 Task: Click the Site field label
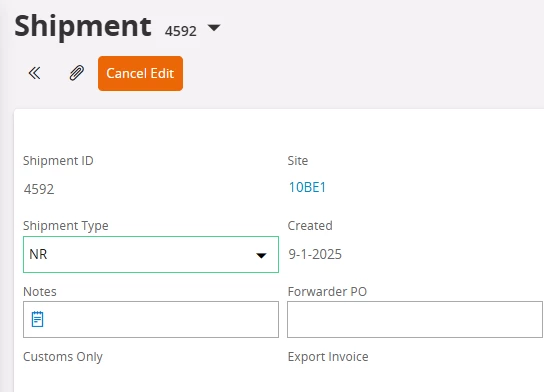pyautogui.click(x=298, y=161)
